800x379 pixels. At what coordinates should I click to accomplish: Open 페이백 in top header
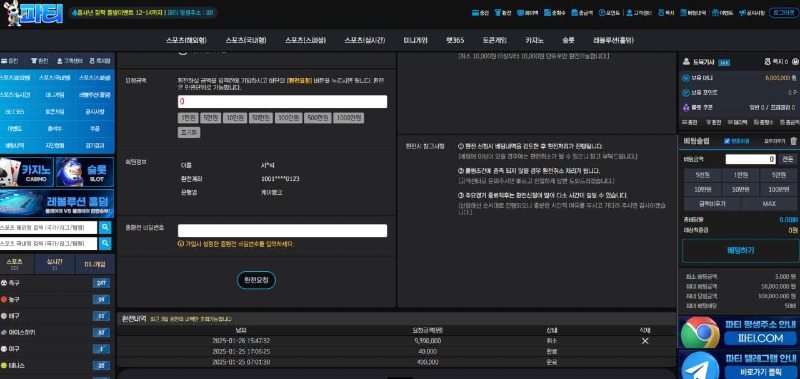pos(528,13)
